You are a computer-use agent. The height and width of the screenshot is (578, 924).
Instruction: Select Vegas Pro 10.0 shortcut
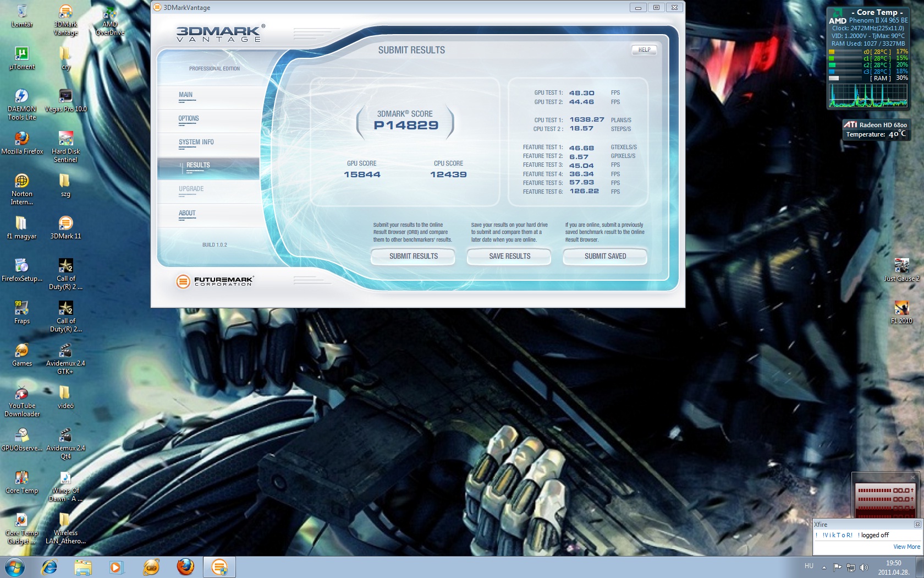coord(65,101)
